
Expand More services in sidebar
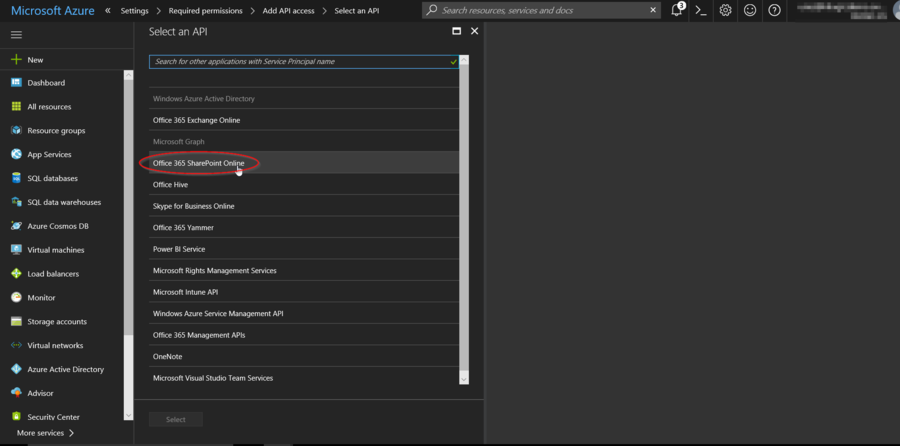[46, 433]
